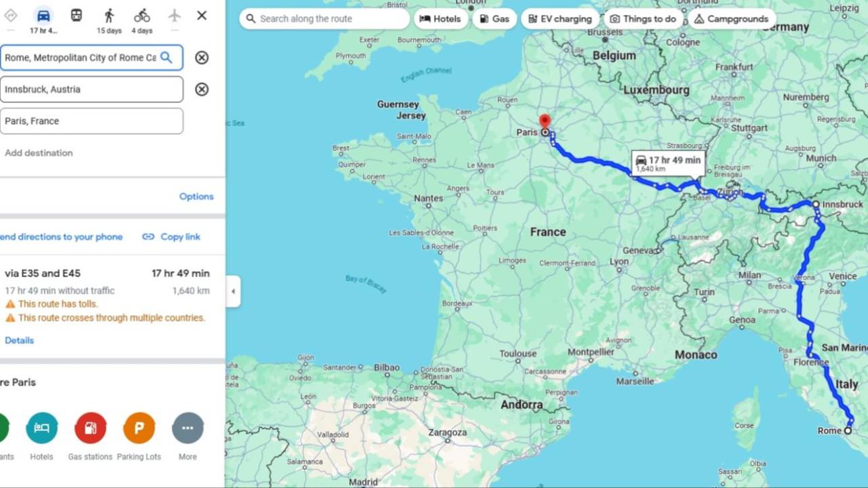Open route Details link

(x=19, y=340)
